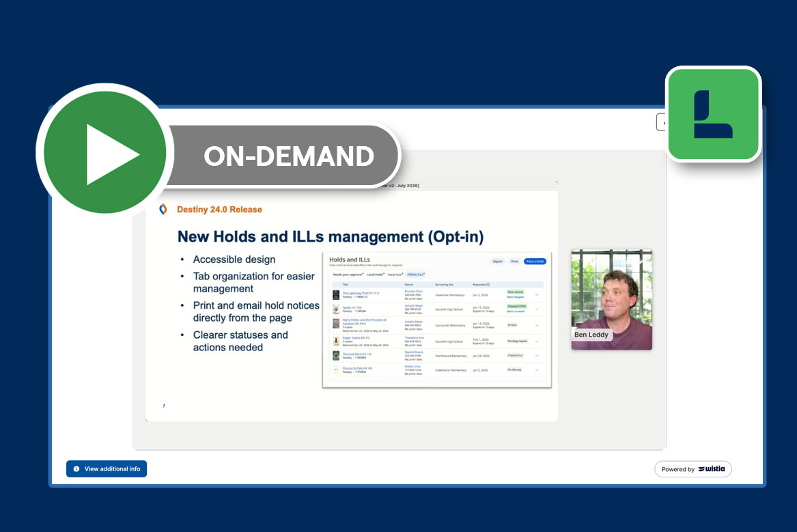The width and height of the screenshot is (797, 532).
Task: Click the On the way status badge
Action: [x=514, y=369]
